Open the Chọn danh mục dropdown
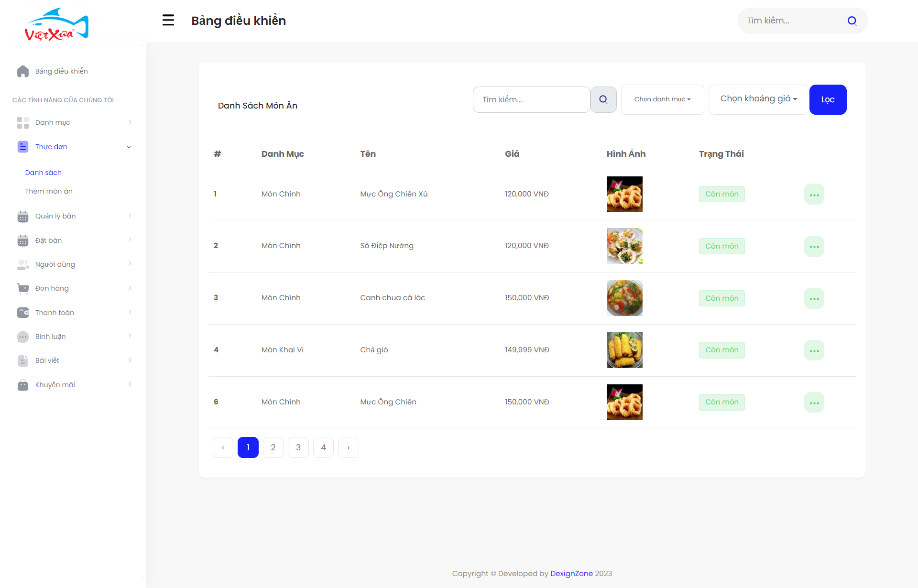The image size is (918, 588). coord(662,99)
